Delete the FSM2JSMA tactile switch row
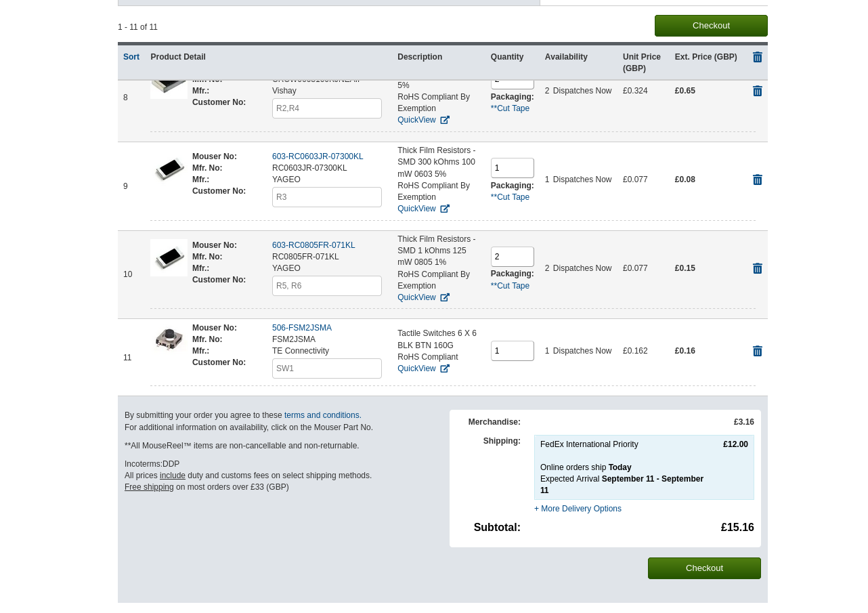The height and width of the screenshot is (613, 868). pos(757,352)
